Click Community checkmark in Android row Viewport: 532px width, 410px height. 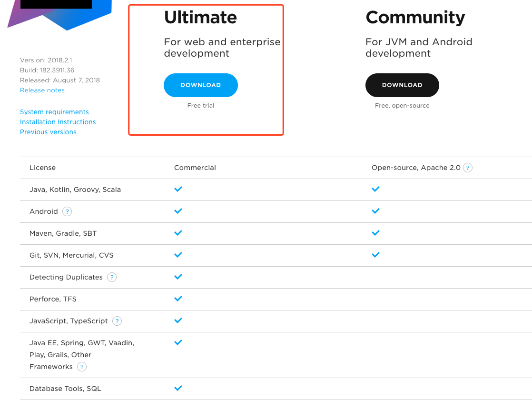click(375, 211)
